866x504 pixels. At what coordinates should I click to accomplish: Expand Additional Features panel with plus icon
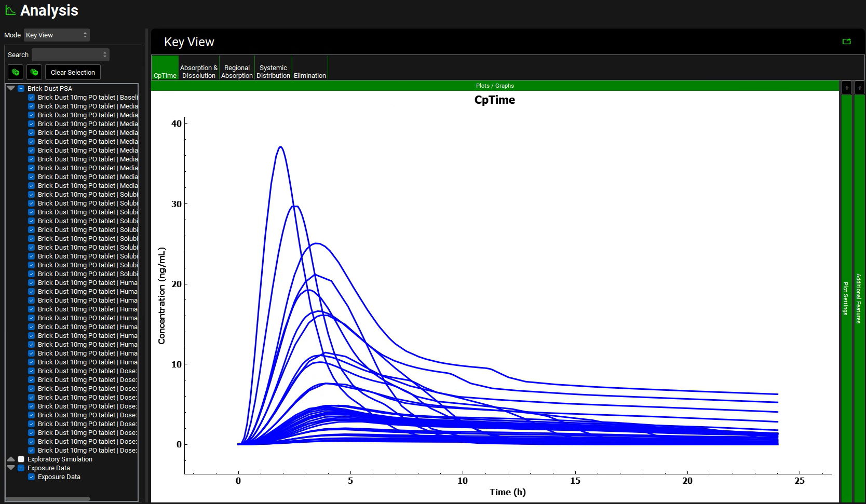860,88
